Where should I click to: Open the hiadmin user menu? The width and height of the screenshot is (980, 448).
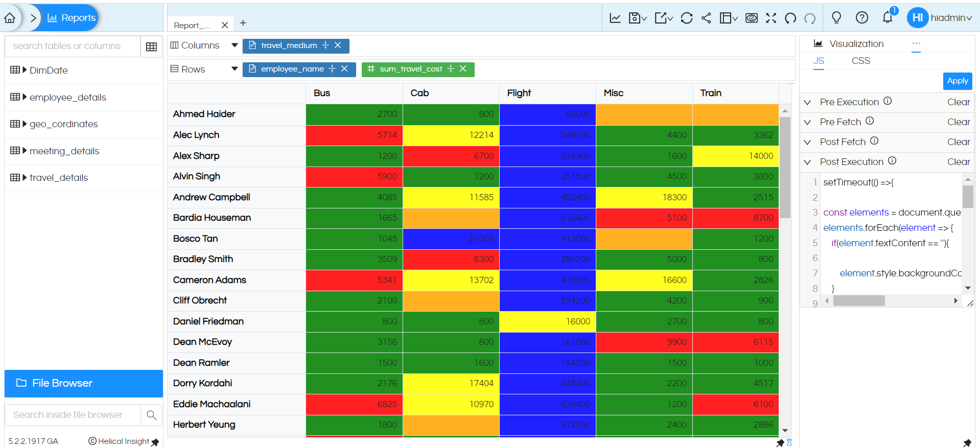pos(940,18)
